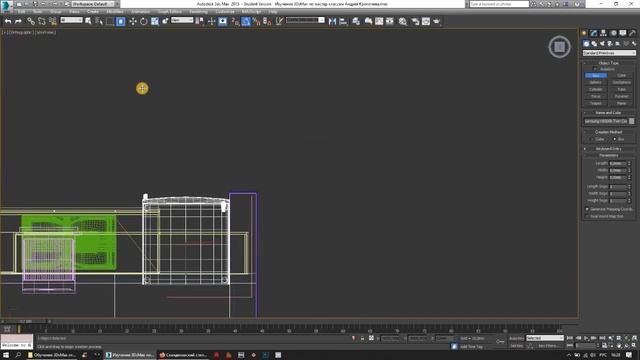Click the Render Production teapot icon
Viewport: 640px width, 360px height.
point(437,21)
